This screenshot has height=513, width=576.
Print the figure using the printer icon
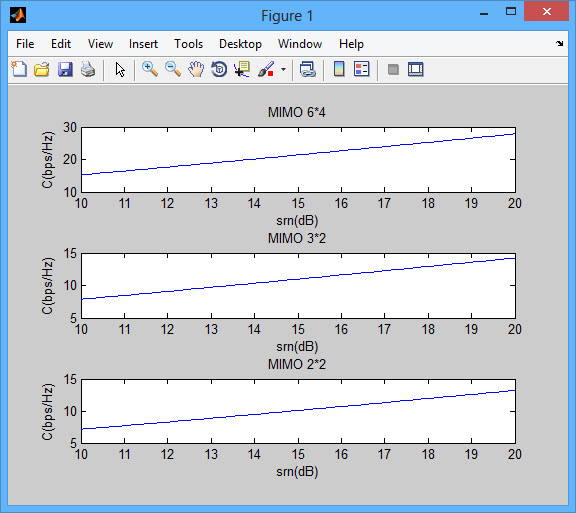88,69
